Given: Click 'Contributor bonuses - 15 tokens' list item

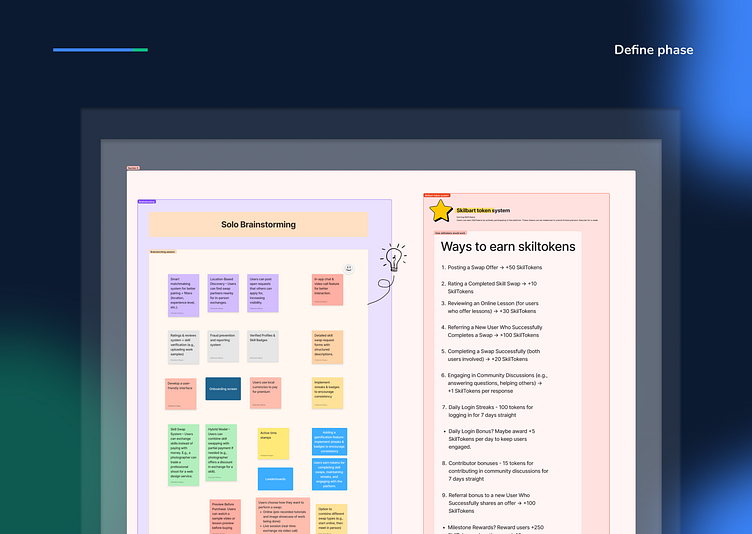Looking at the screenshot, I should pyautogui.click(x=495, y=471).
